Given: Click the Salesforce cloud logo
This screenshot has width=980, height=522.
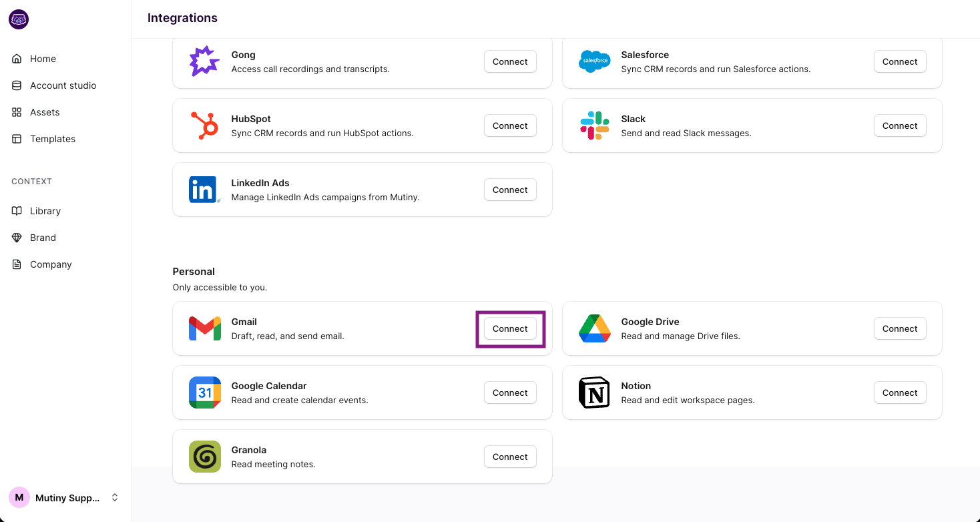Looking at the screenshot, I should [594, 61].
